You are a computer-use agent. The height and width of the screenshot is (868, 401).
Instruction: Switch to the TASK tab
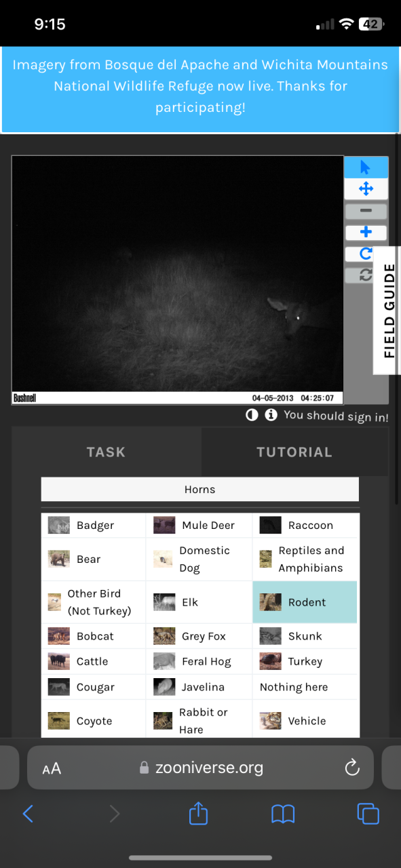pyautogui.click(x=106, y=452)
